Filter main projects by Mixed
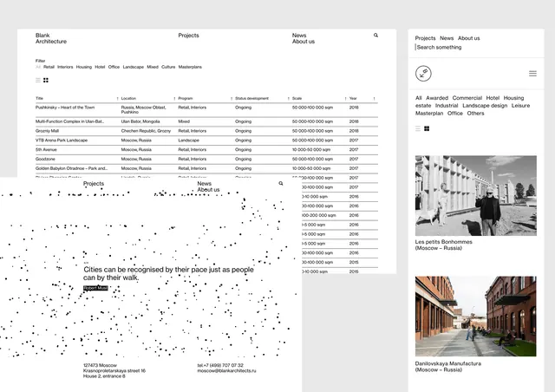This screenshot has height=392, width=555. (153, 67)
